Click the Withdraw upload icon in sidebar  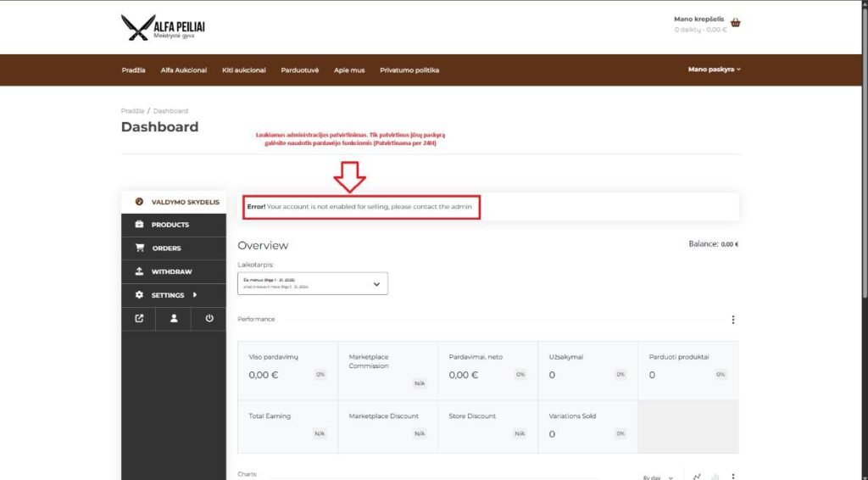click(x=140, y=271)
